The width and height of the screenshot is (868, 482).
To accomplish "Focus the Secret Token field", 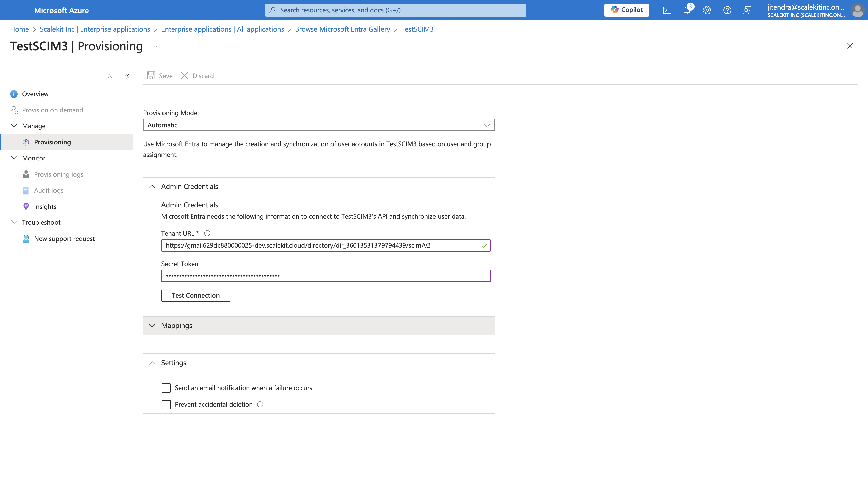I will (325, 276).
